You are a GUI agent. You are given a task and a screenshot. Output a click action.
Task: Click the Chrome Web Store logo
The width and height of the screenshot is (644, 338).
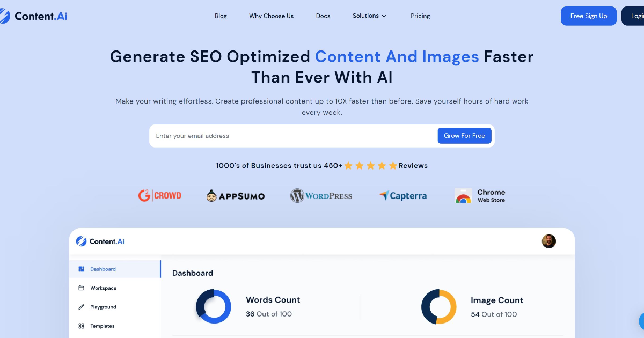tap(480, 196)
